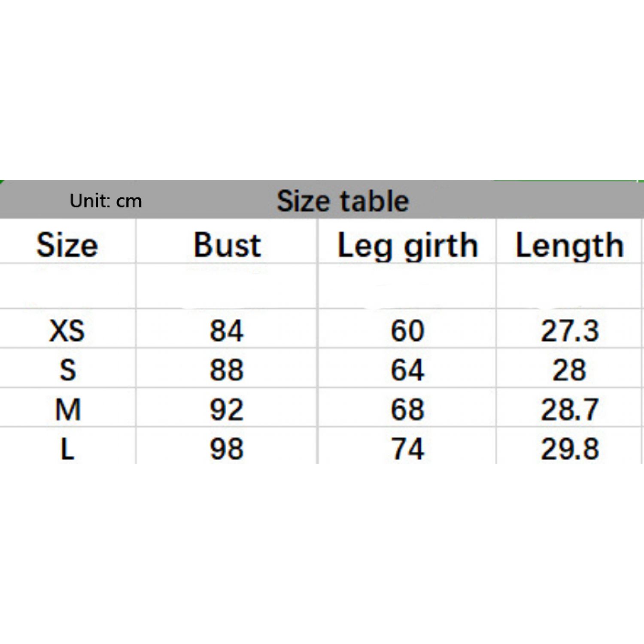Screen dimensions: 644x644
Task: Click the "Unit: cm" label
Action: [106, 201]
